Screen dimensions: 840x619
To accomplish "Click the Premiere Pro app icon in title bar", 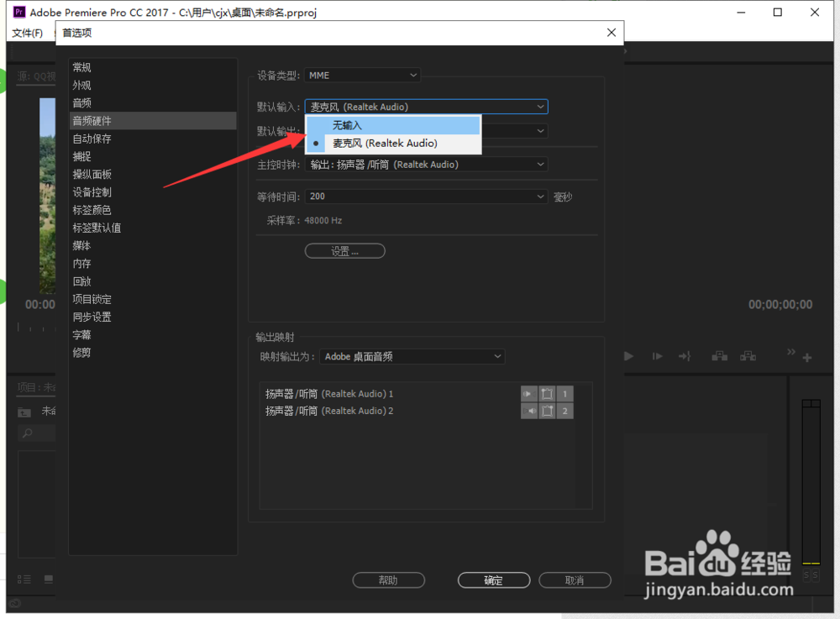I will (x=19, y=12).
